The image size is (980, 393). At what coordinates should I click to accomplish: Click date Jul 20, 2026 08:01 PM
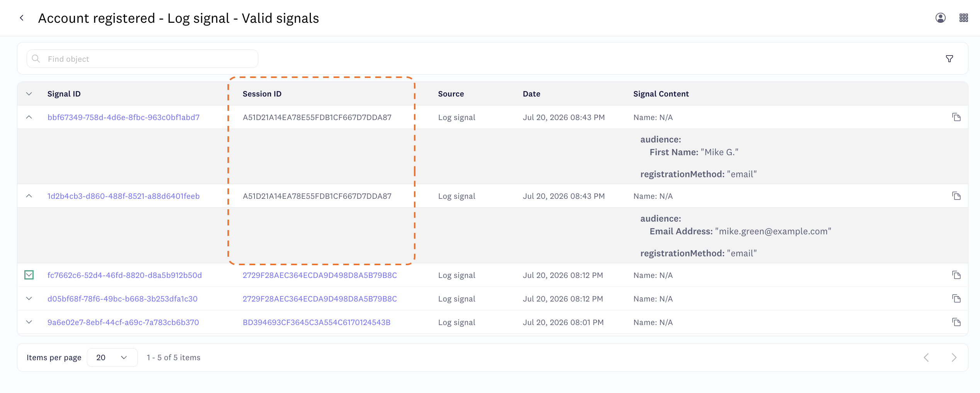[563, 322]
